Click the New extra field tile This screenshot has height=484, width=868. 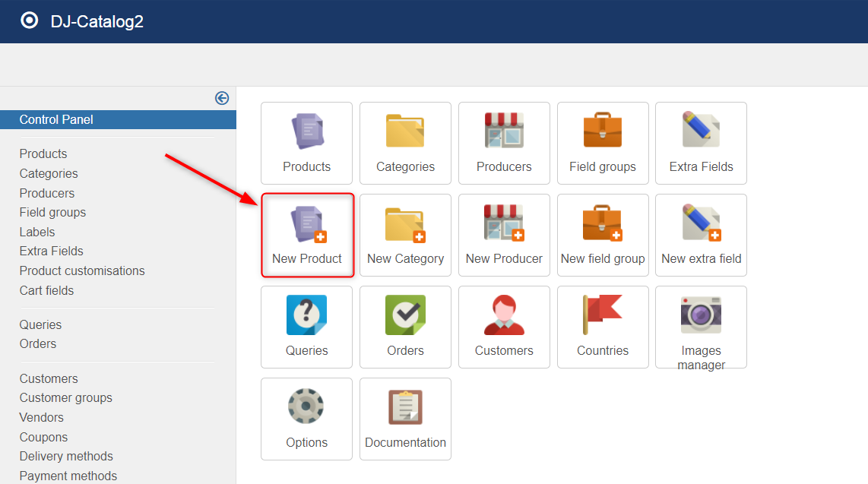tap(702, 235)
